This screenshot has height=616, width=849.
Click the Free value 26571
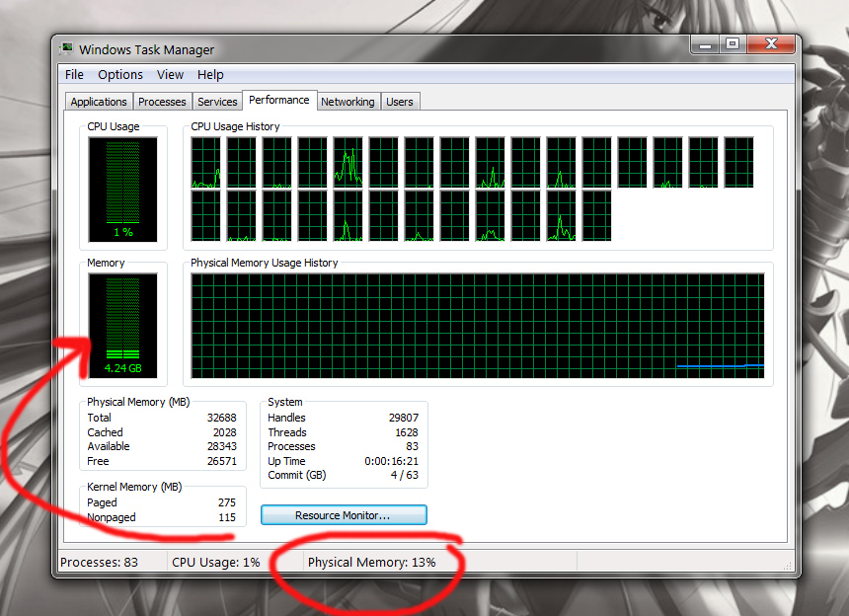[221, 461]
